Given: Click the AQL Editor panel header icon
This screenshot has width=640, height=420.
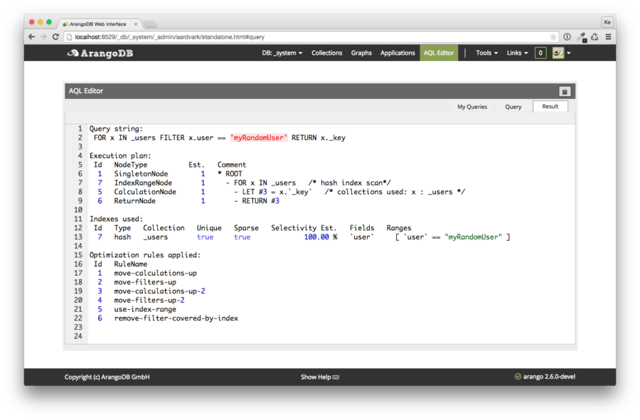Looking at the screenshot, I should pyautogui.click(x=564, y=90).
